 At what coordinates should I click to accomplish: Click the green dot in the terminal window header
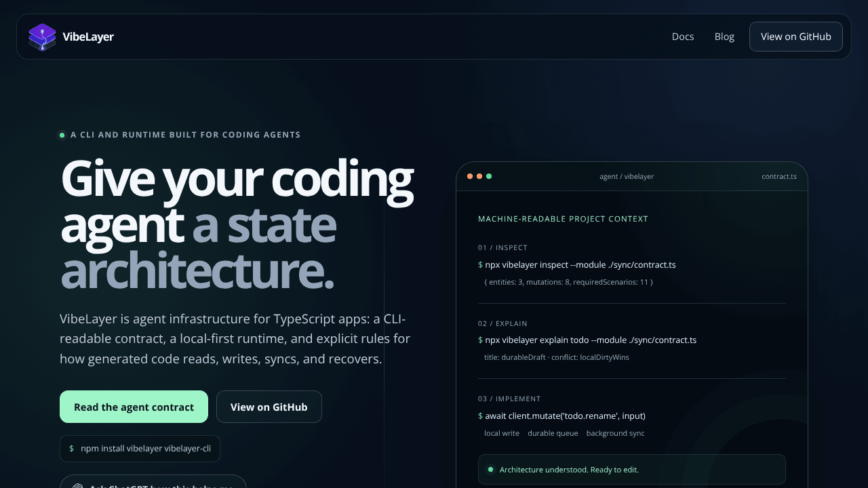[489, 176]
